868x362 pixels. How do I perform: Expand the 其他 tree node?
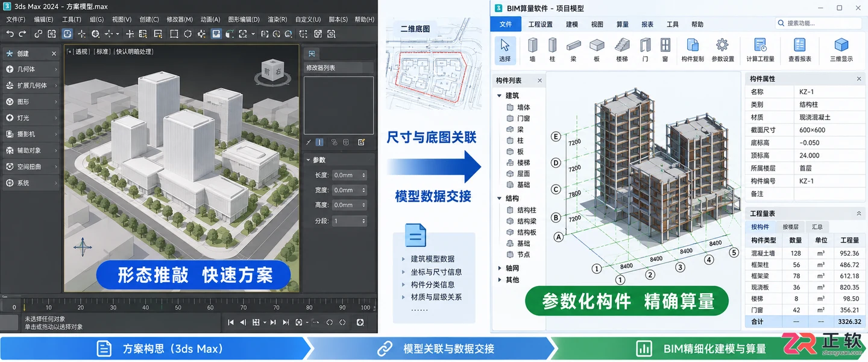(x=499, y=280)
